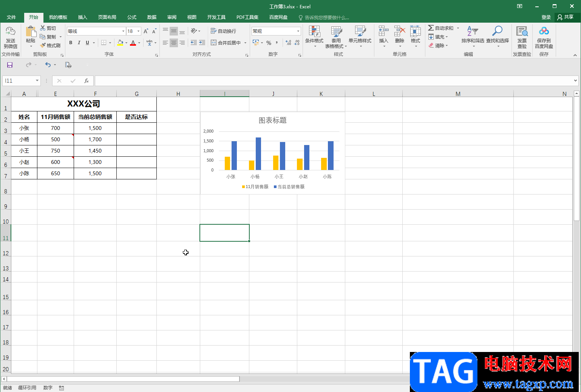
Task: Collapse the ribbon with the caret
Action: tap(575, 55)
